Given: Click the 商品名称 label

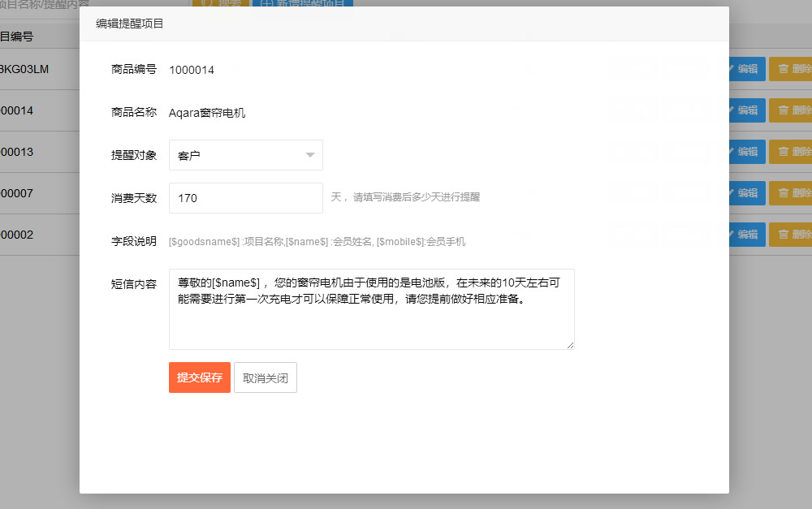Looking at the screenshot, I should click(134, 112).
